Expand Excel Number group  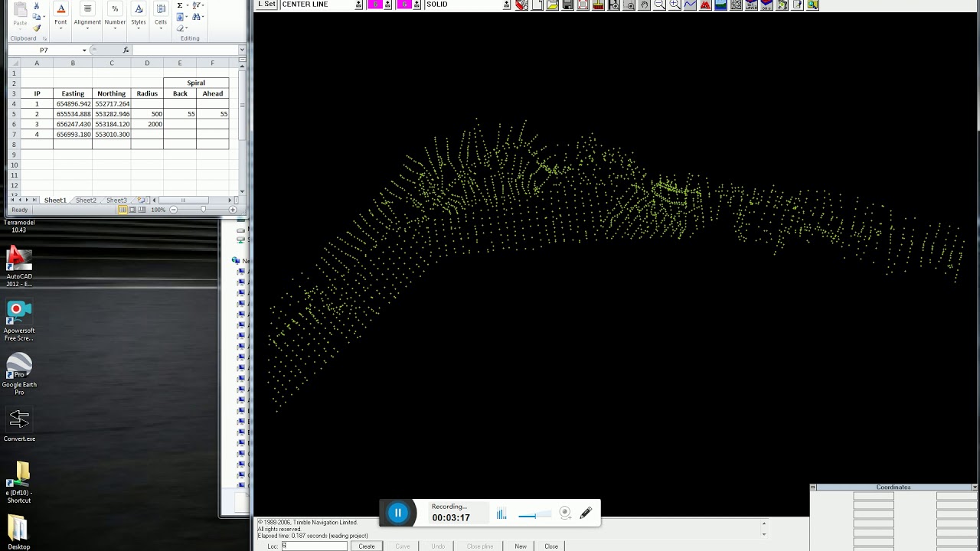click(115, 15)
